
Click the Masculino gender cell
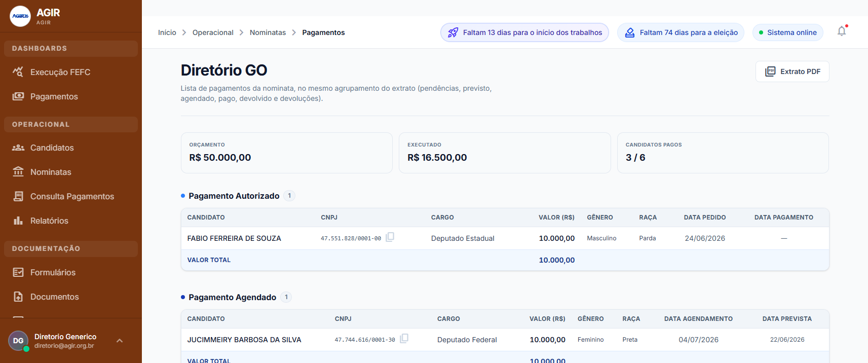(x=601, y=238)
